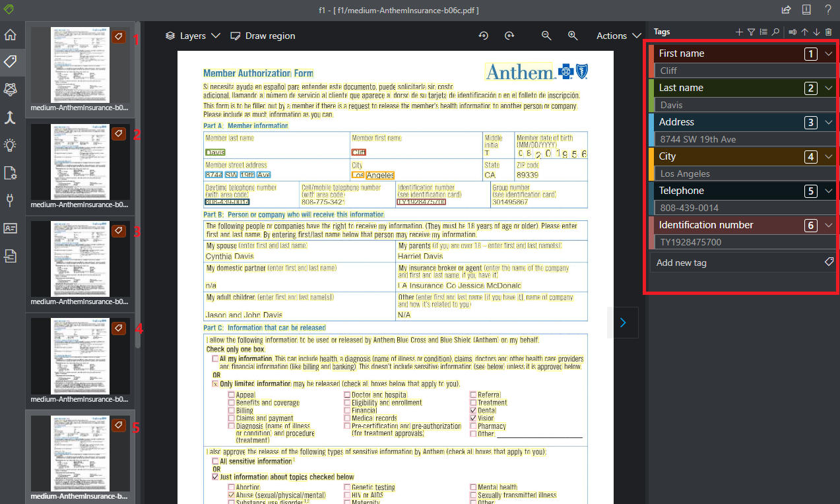The width and height of the screenshot is (840, 504).
Task: Click the Draw region tool
Action: pyautogui.click(x=263, y=36)
